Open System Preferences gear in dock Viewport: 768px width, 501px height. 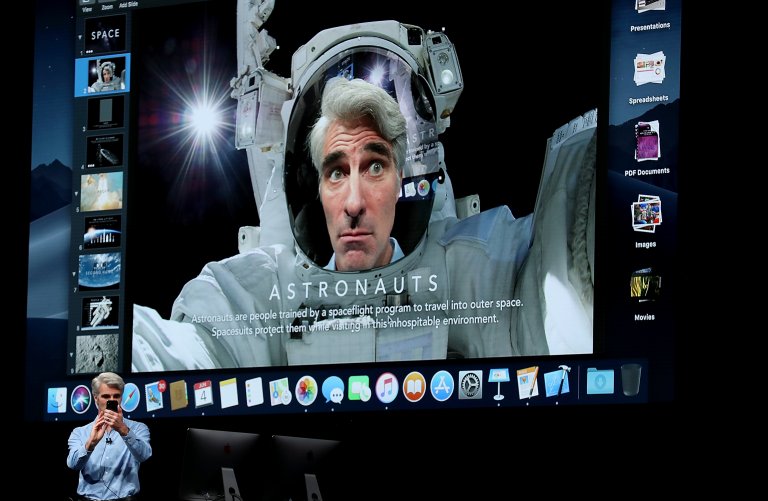(470, 384)
